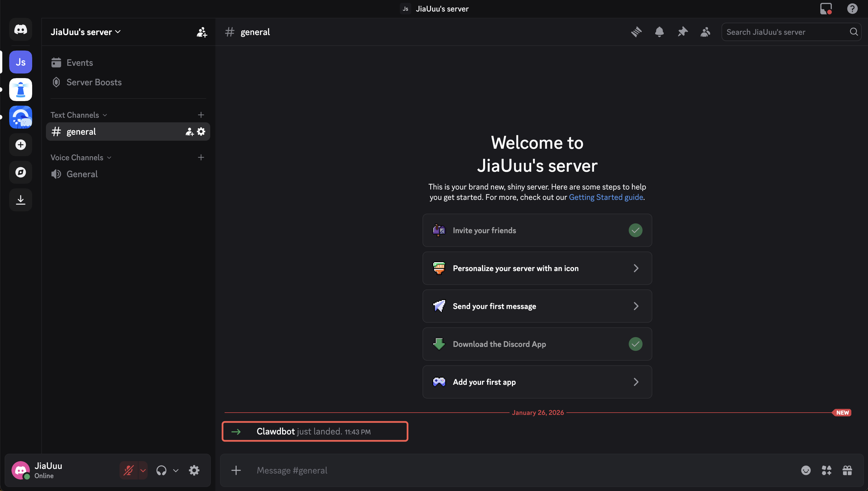
Task: Click the gift icon in message bar
Action: (x=847, y=470)
